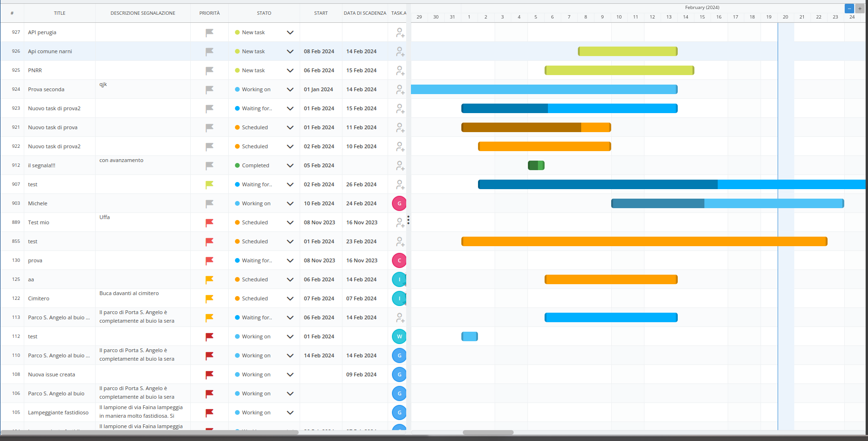
Task: Zoom in the Gantt timeline with plus button
Action: 860,9
